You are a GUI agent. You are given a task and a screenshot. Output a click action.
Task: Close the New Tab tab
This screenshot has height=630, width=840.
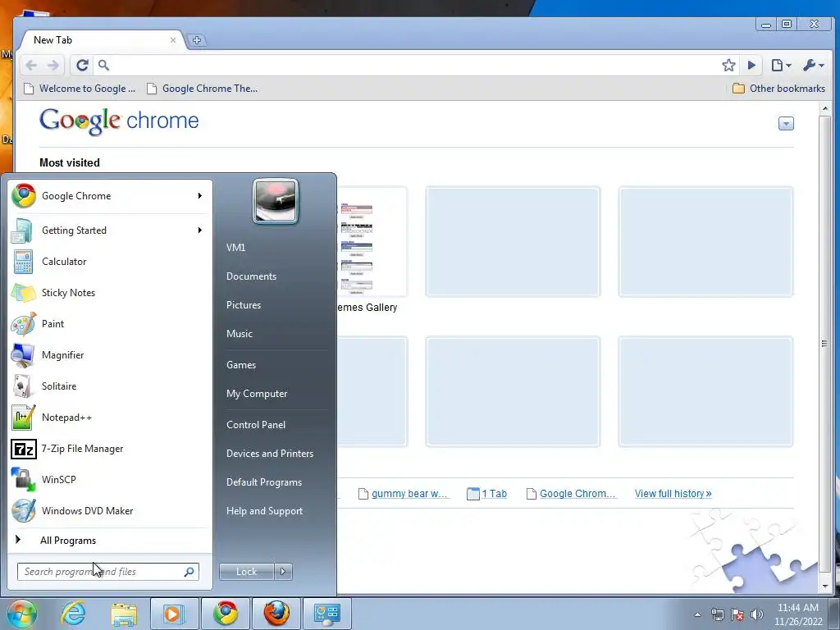[x=173, y=40]
